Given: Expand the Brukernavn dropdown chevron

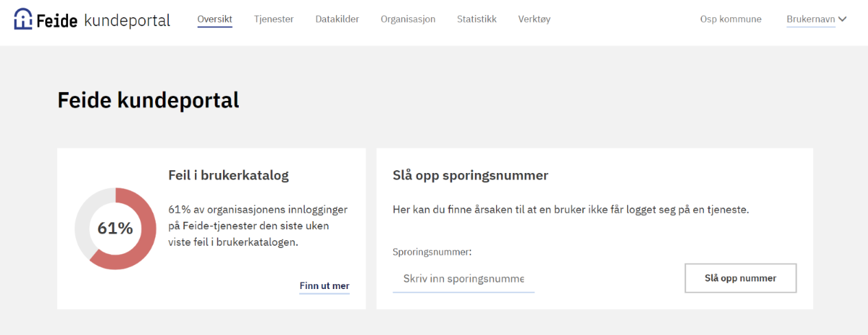Looking at the screenshot, I should [843, 19].
